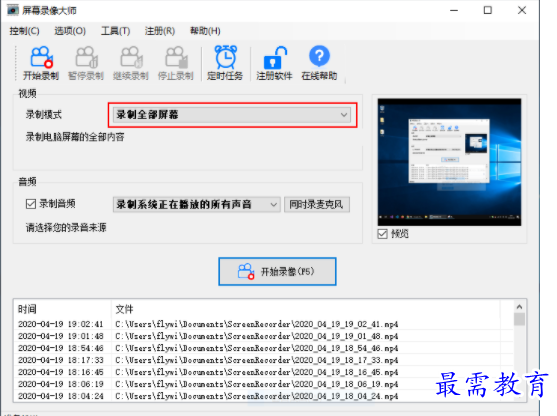
Task: Open the 注册(R) menu
Action: click(160, 31)
